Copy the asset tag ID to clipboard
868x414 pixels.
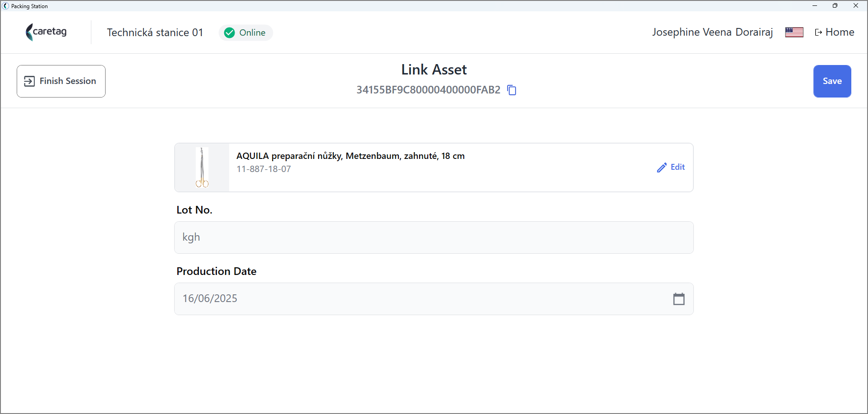pos(512,90)
